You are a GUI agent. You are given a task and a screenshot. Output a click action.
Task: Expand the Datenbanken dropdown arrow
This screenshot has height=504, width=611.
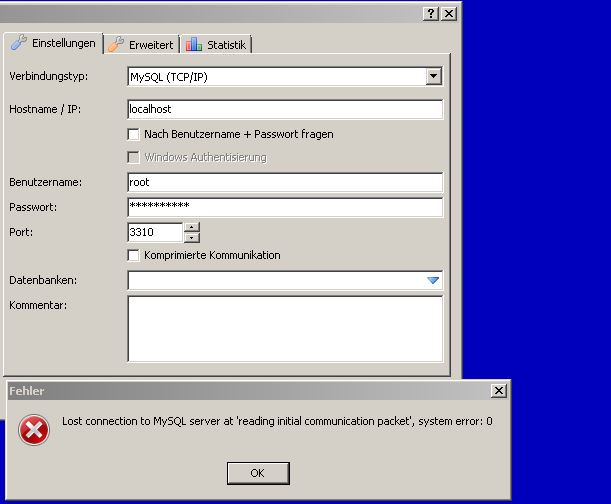point(433,280)
